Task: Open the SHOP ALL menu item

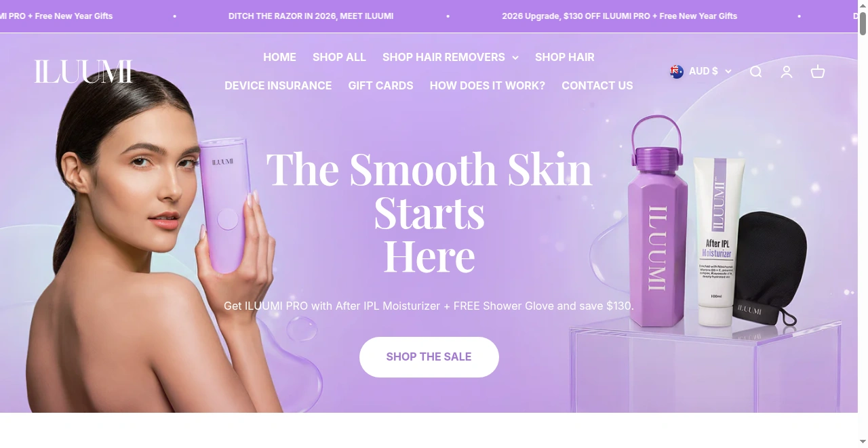Action: point(339,58)
